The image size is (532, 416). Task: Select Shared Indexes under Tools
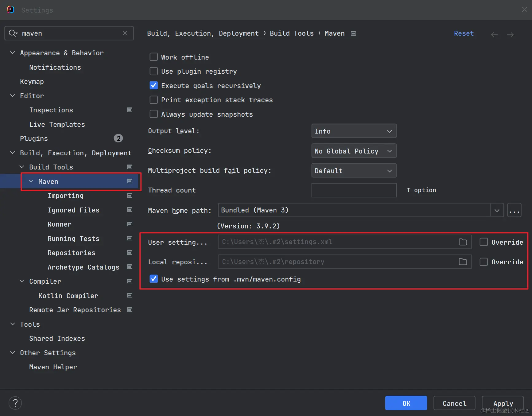[x=57, y=338]
